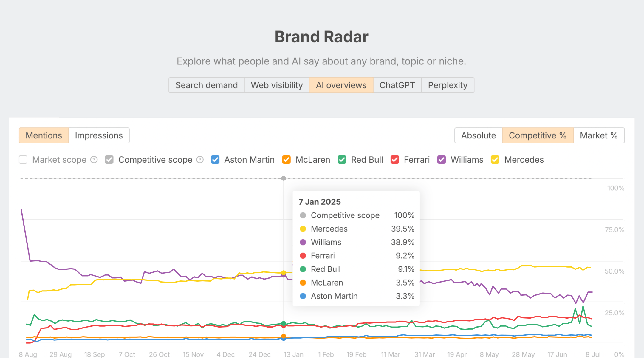Uncheck the Competitive scope checkbox

click(x=109, y=160)
